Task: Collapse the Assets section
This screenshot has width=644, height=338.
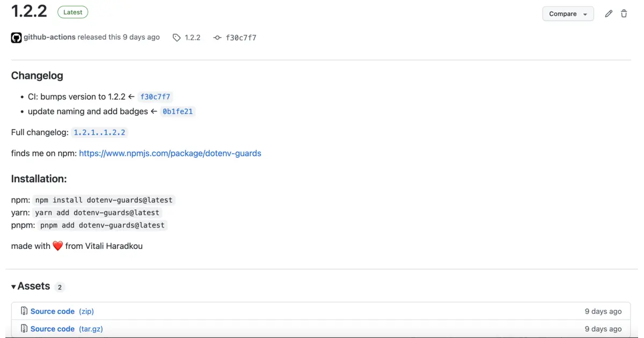Action: tap(14, 287)
